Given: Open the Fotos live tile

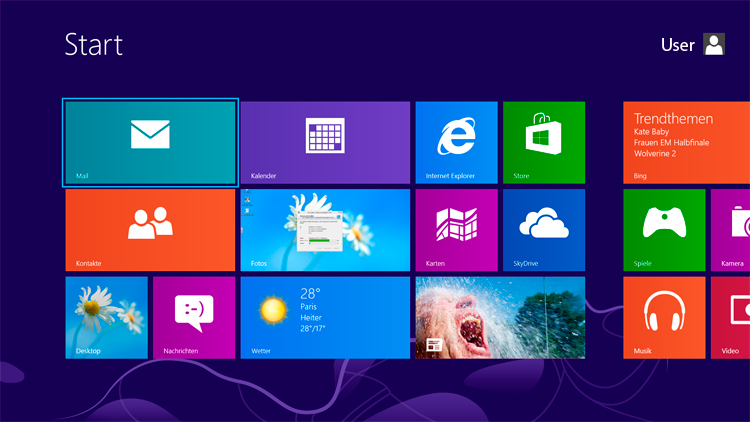Looking at the screenshot, I should 325,230.
